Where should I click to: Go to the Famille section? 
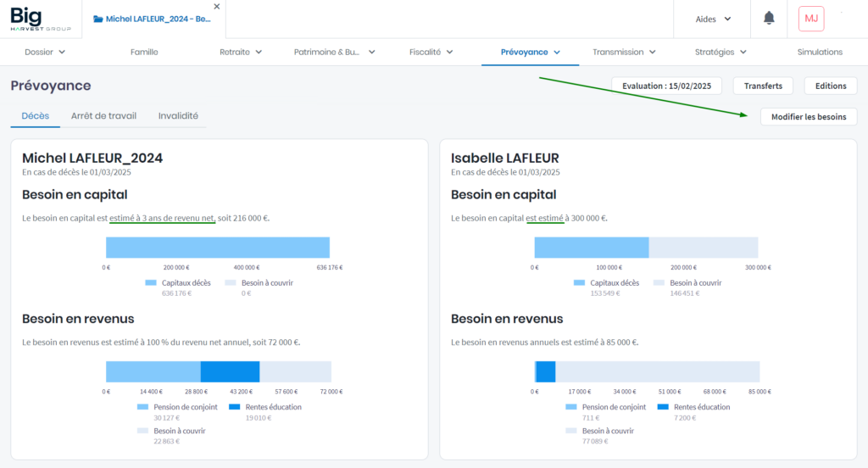[144, 52]
